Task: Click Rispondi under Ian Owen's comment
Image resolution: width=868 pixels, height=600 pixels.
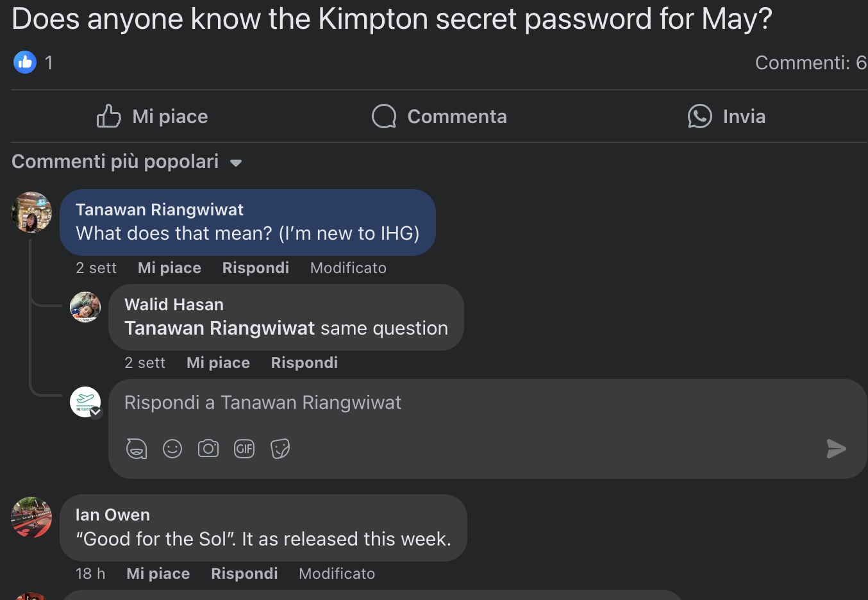Action: [x=244, y=574]
